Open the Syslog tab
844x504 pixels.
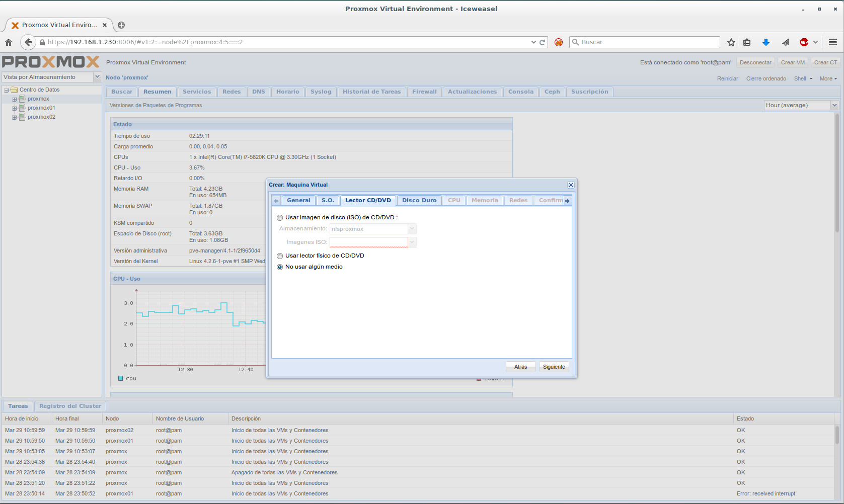pyautogui.click(x=321, y=92)
